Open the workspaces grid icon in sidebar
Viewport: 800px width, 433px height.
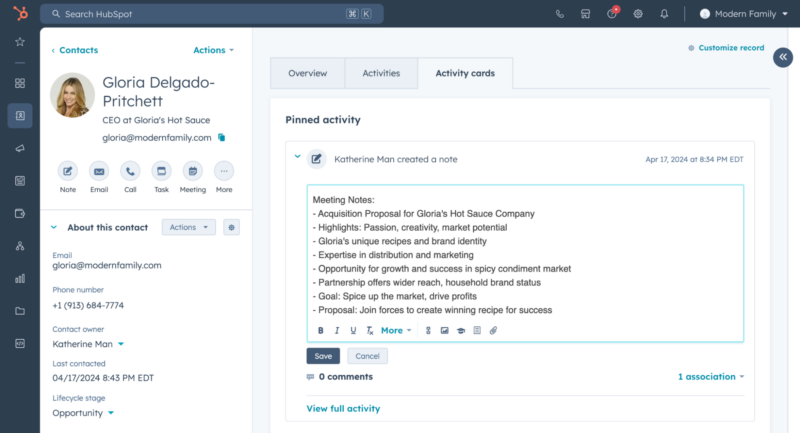(x=20, y=83)
